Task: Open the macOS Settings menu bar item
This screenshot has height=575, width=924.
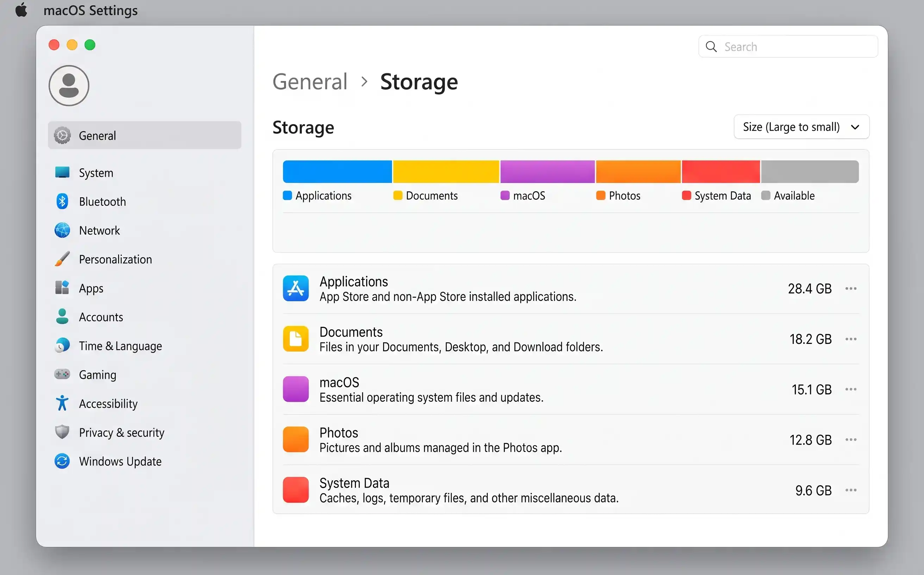Action: 90,10
